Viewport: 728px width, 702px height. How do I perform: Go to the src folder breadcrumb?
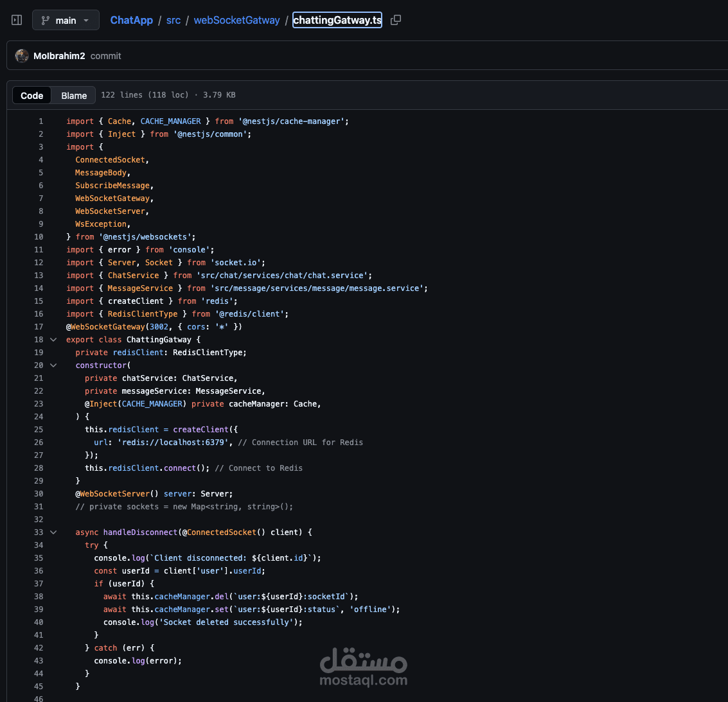(x=173, y=20)
